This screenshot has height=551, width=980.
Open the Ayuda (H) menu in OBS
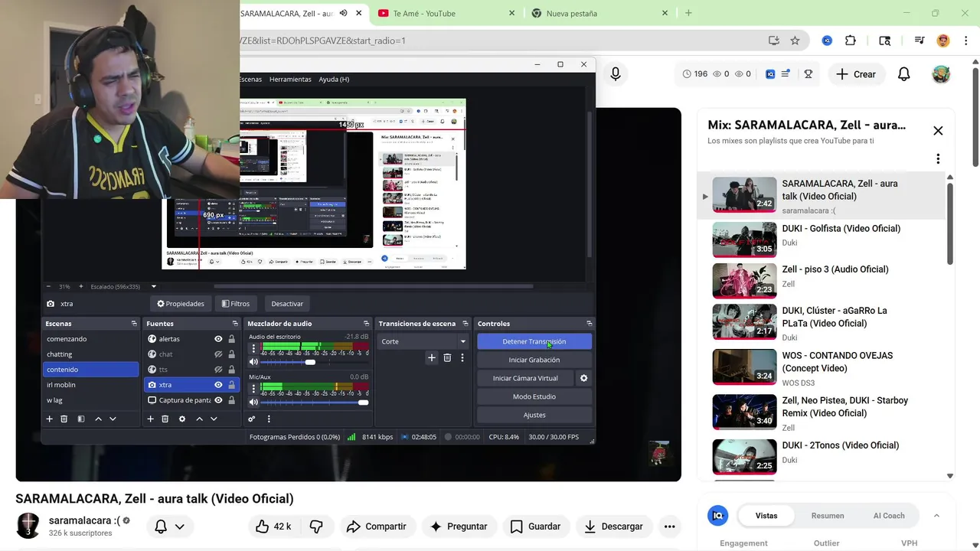tap(334, 80)
